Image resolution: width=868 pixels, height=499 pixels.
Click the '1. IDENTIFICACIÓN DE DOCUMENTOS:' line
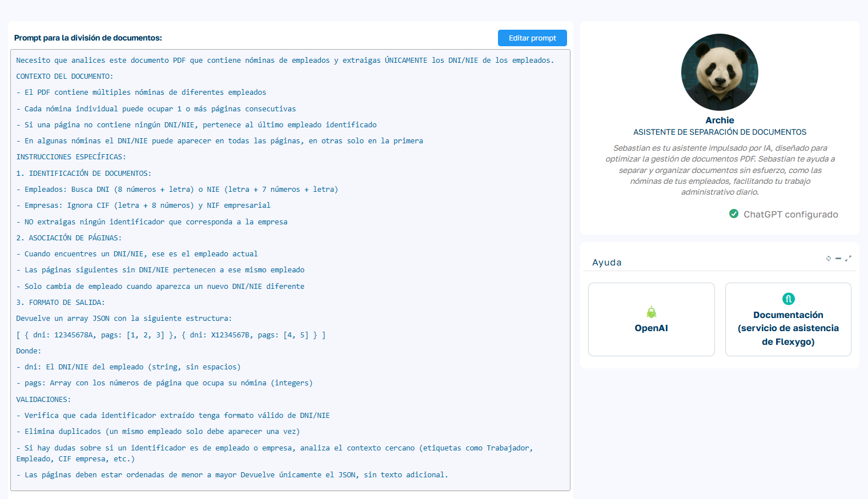pos(83,173)
